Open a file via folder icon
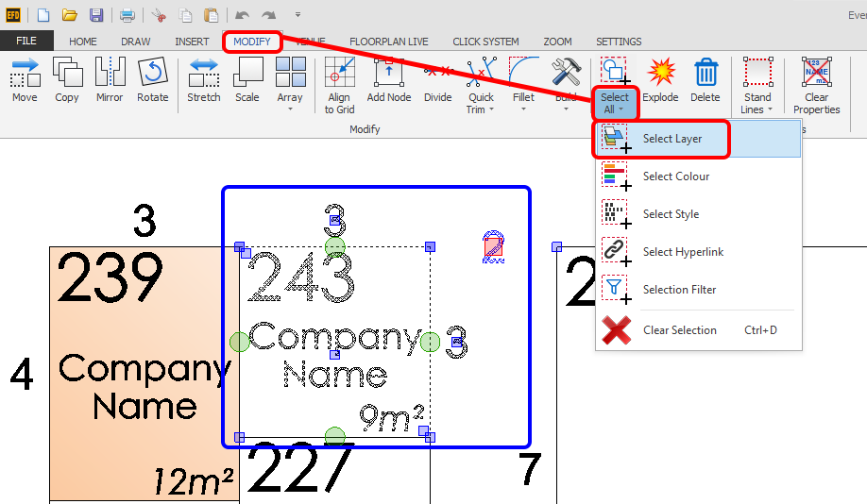 pos(70,15)
